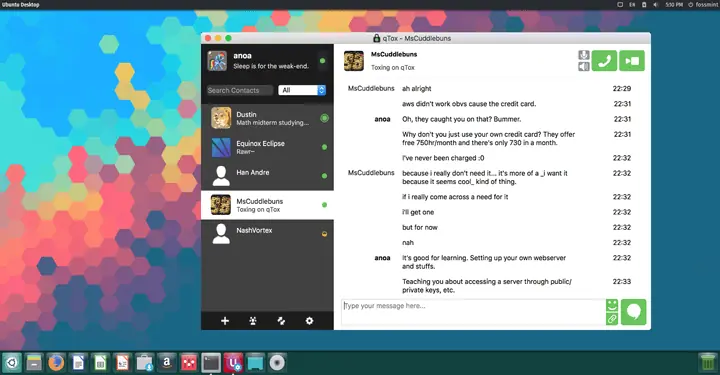Send message with green speech bubble button
This screenshot has height=375, width=720.
[x=634, y=312]
